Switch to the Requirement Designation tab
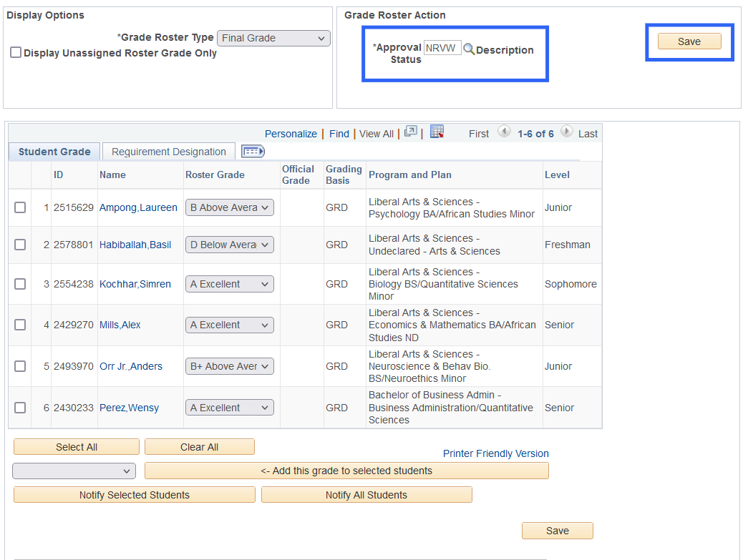 (169, 152)
